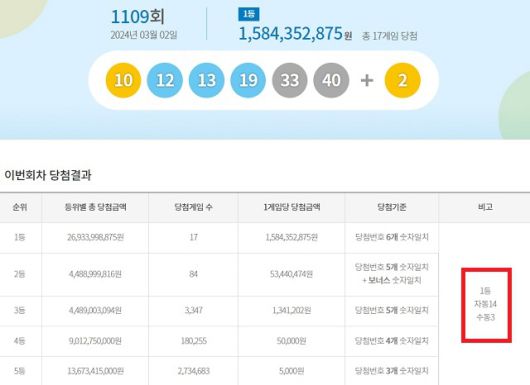The height and width of the screenshot is (385, 530).
Task: Select total prize 13,673,415,000원
Action: tap(95, 371)
